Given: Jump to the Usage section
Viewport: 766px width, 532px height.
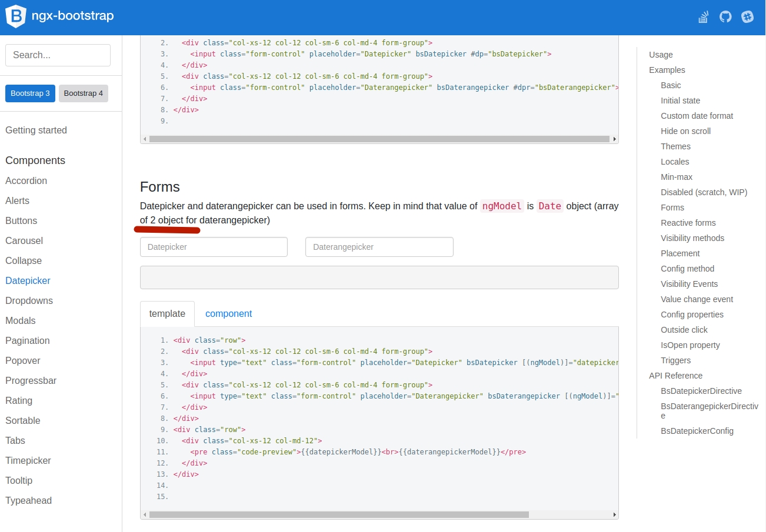Looking at the screenshot, I should (x=660, y=55).
